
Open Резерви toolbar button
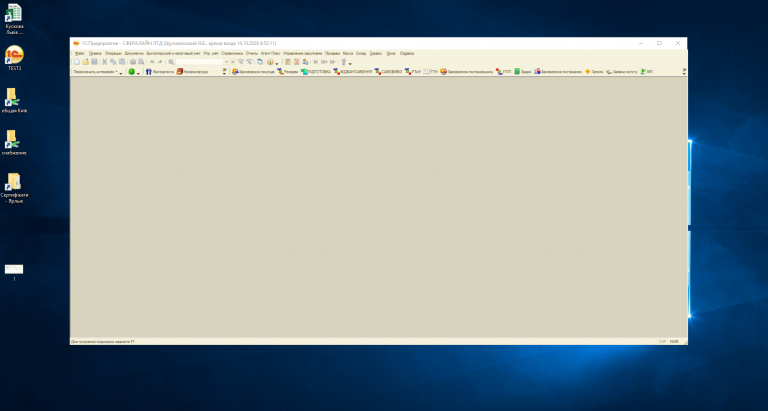pyautogui.click(x=288, y=72)
